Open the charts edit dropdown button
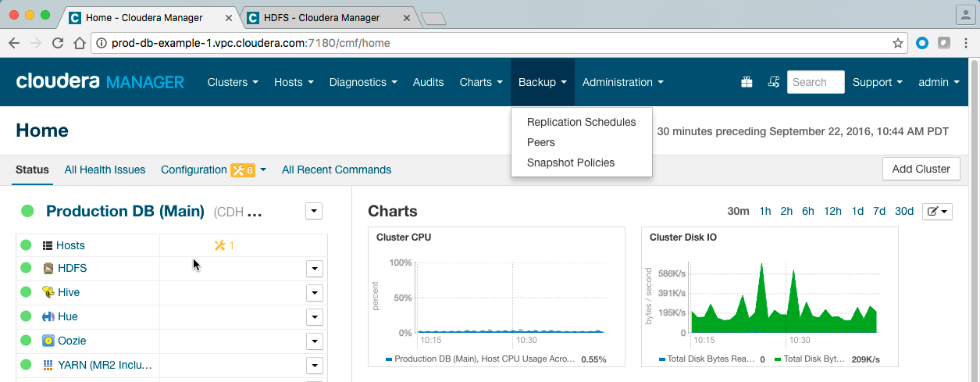The height and width of the screenshot is (382, 980). point(937,211)
